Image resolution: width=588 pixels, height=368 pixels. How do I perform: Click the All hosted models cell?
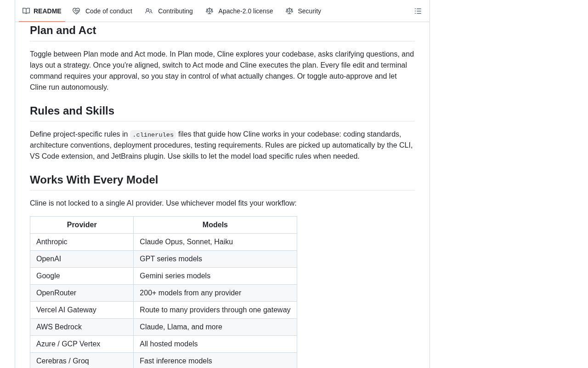[215, 344]
